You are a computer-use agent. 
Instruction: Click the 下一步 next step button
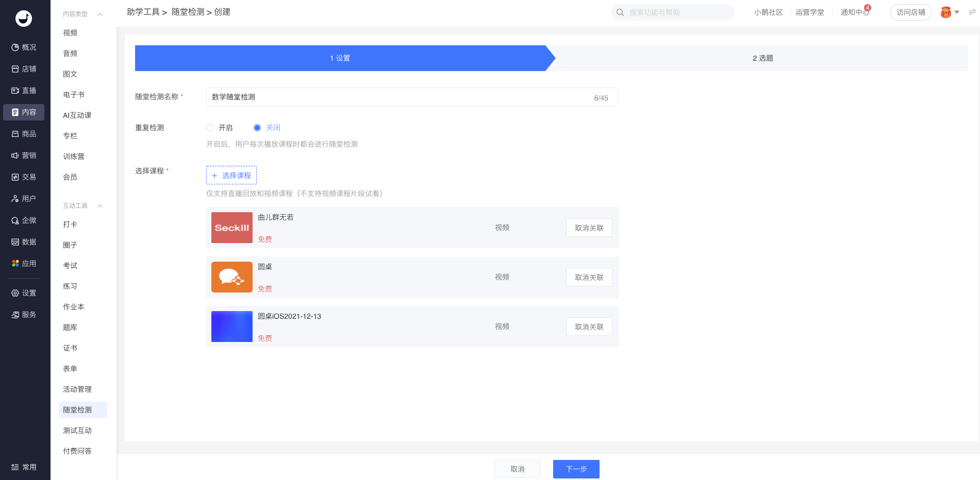click(576, 469)
